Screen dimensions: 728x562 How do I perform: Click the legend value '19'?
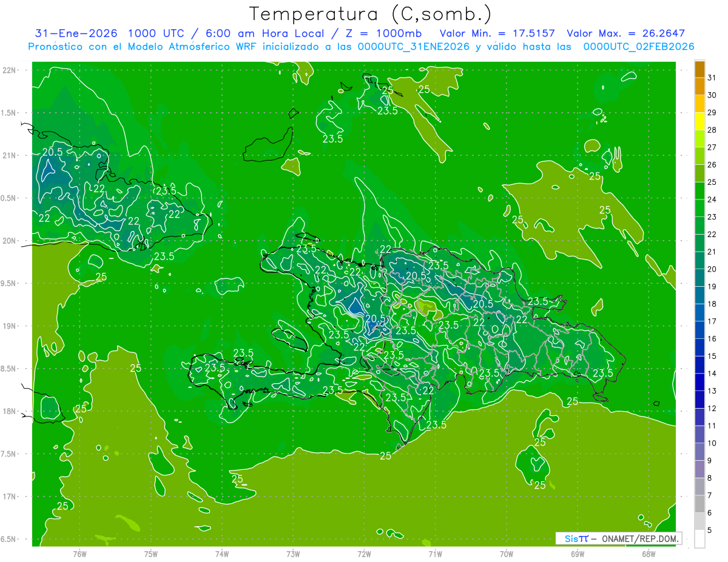[x=712, y=286]
